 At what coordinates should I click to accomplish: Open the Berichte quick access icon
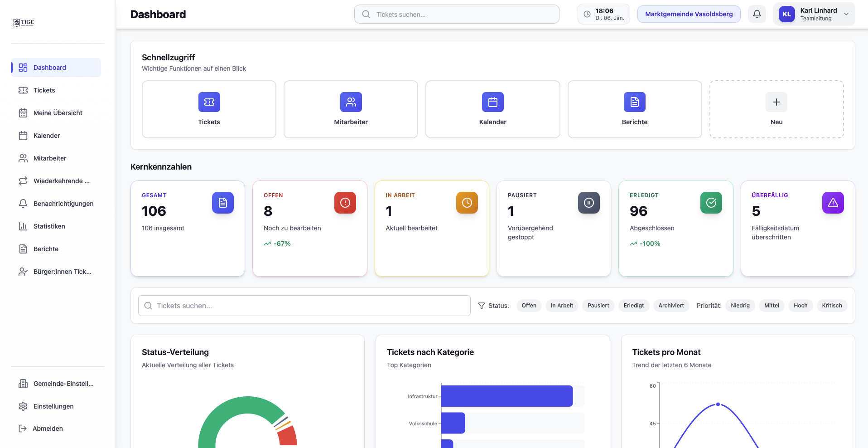635,102
